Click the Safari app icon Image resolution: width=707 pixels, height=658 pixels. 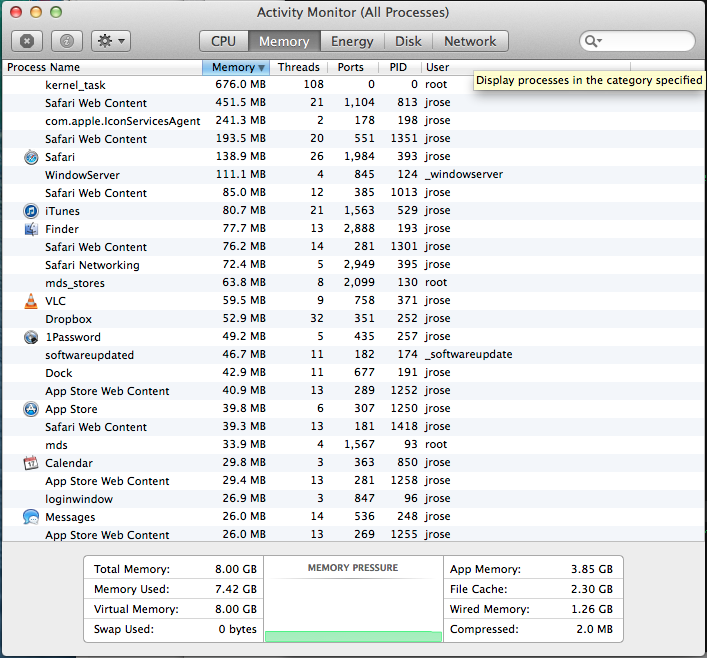coord(31,157)
